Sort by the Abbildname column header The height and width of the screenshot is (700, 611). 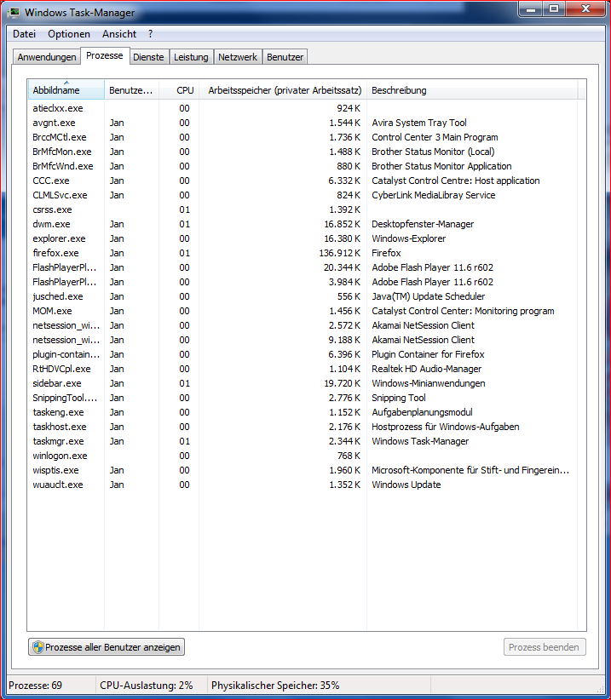(66, 89)
